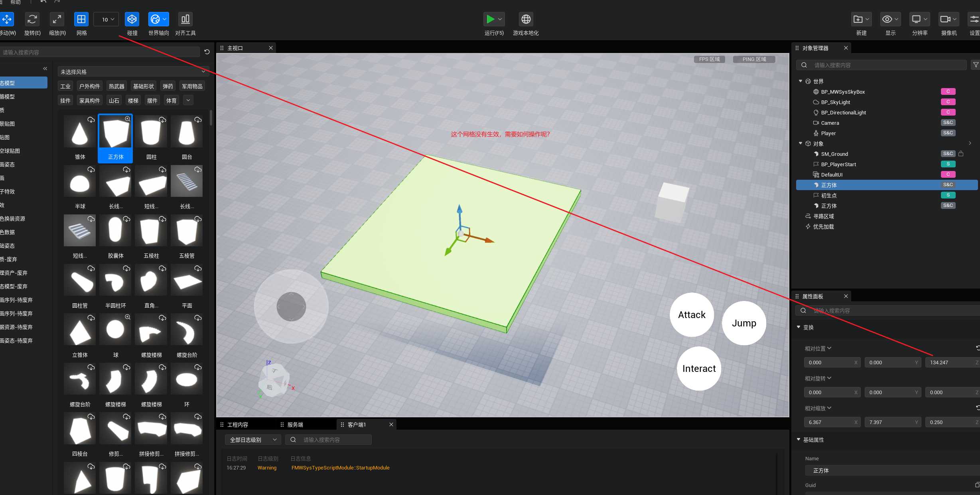Filter assets by 户外构件 tag

pyautogui.click(x=89, y=86)
